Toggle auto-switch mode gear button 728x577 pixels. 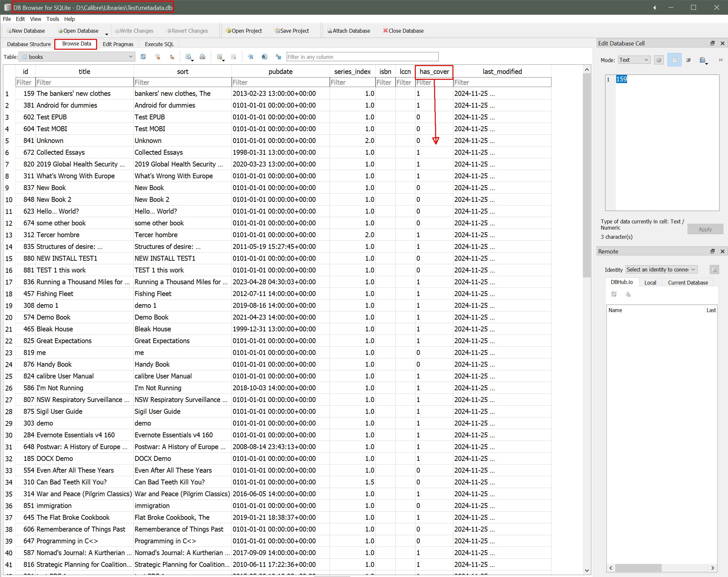click(x=658, y=60)
